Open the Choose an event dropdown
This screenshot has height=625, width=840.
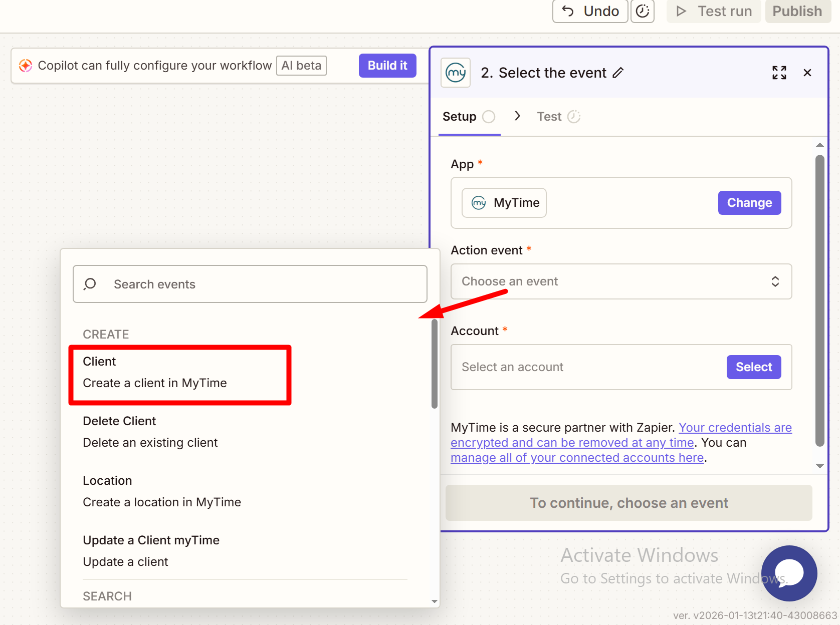pyautogui.click(x=621, y=281)
